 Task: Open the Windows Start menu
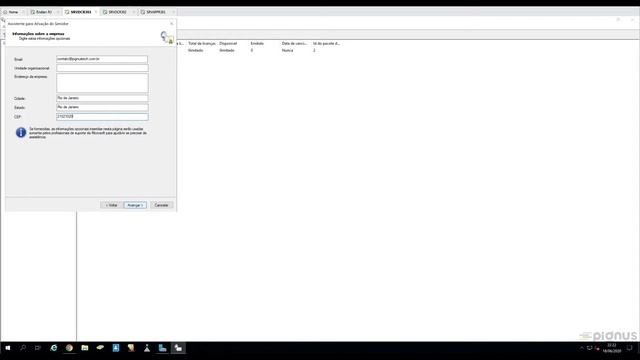[x=7, y=348]
